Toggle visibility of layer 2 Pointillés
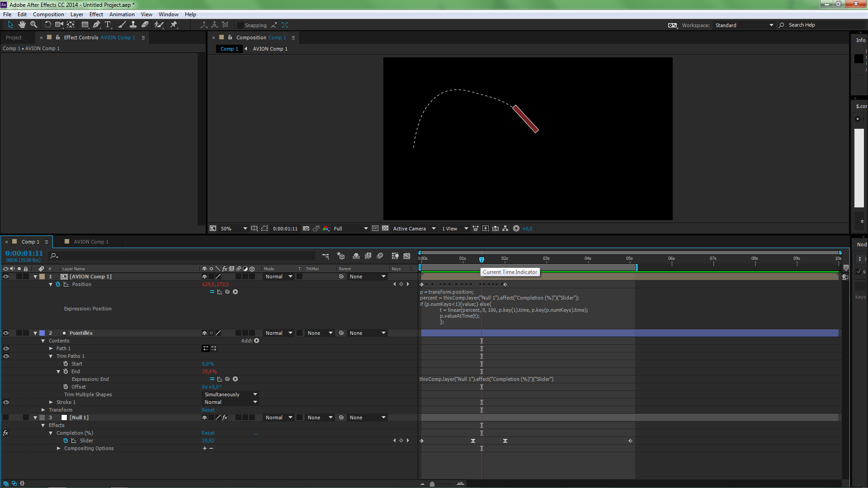This screenshot has width=868, height=488. coord(6,333)
